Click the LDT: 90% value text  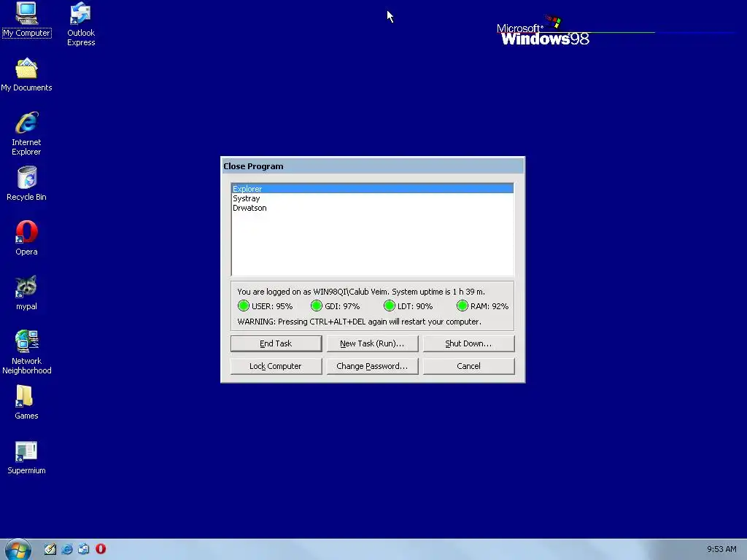(415, 306)
